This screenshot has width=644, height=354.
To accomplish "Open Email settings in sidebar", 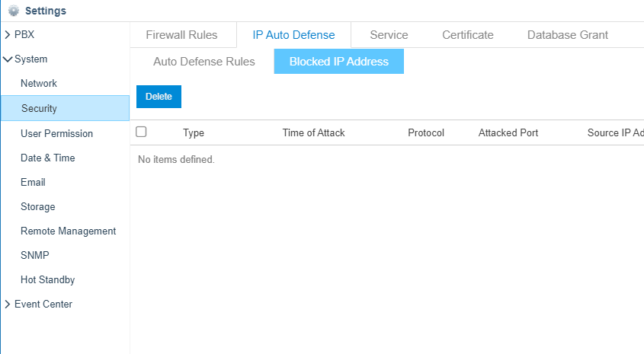I will [33, 182].
